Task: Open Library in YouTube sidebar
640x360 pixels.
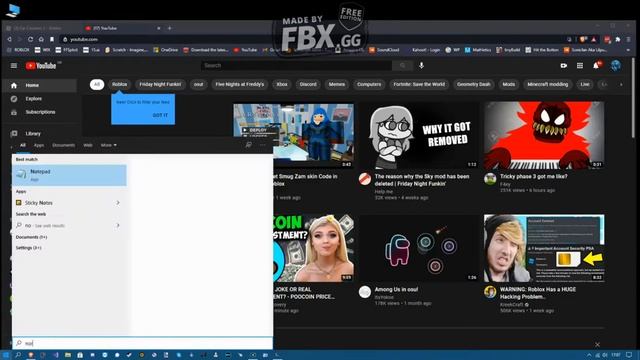Action: tap(39, 133)
